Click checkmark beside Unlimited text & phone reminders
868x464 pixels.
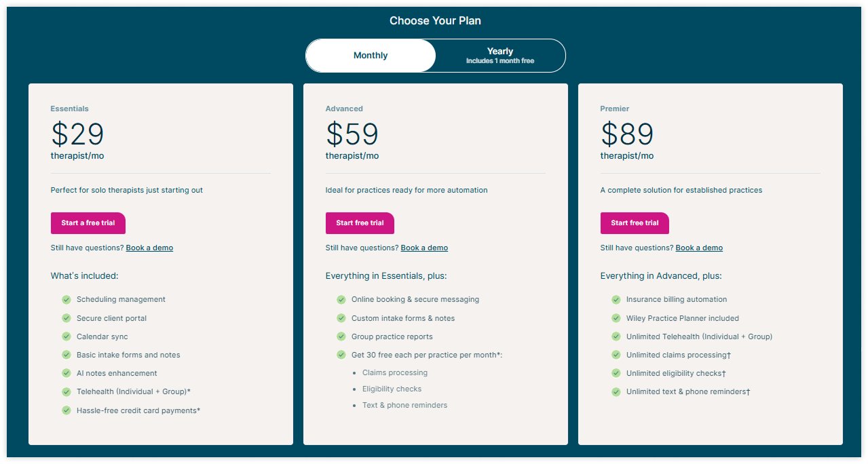616,391
